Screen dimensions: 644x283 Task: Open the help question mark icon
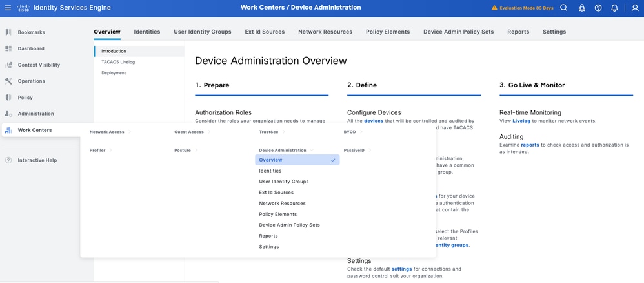(598, 8)
